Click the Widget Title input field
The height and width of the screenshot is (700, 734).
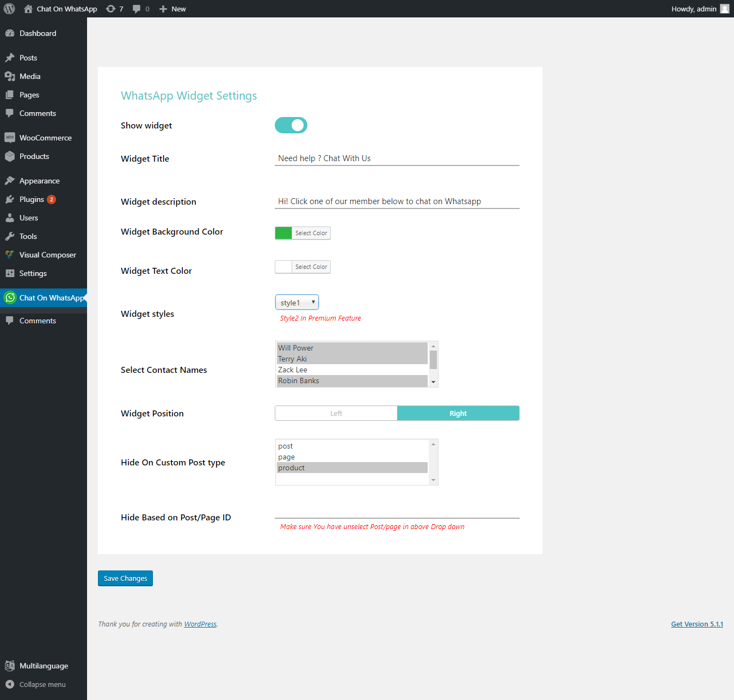point(397,158)
